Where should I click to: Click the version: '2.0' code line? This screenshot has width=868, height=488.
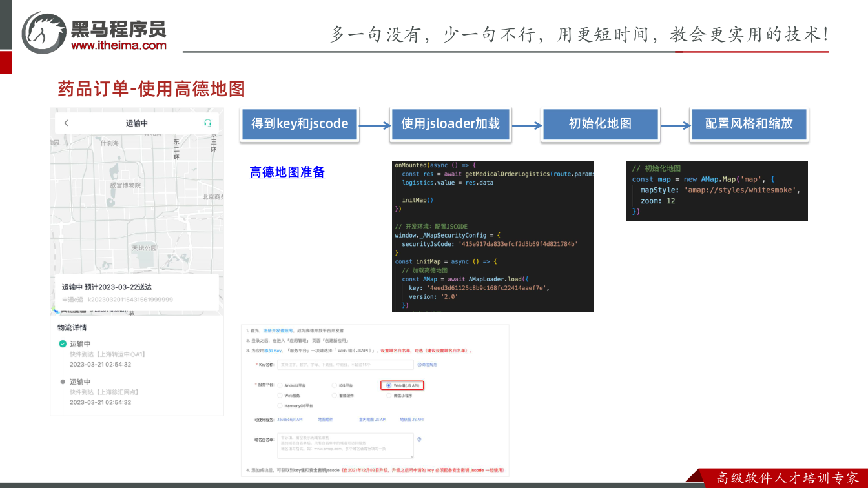tap(433, 297)
